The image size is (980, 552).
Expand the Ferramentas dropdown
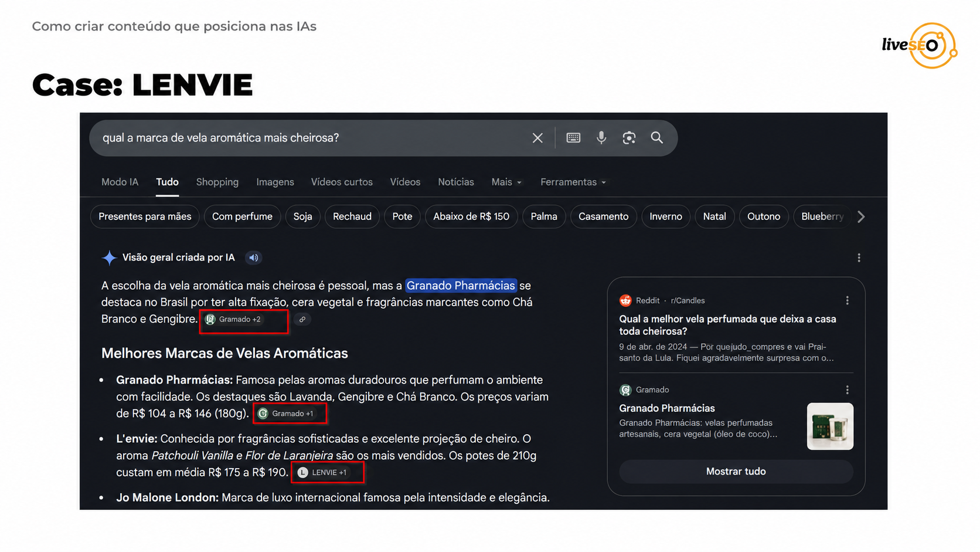[573, 182]
